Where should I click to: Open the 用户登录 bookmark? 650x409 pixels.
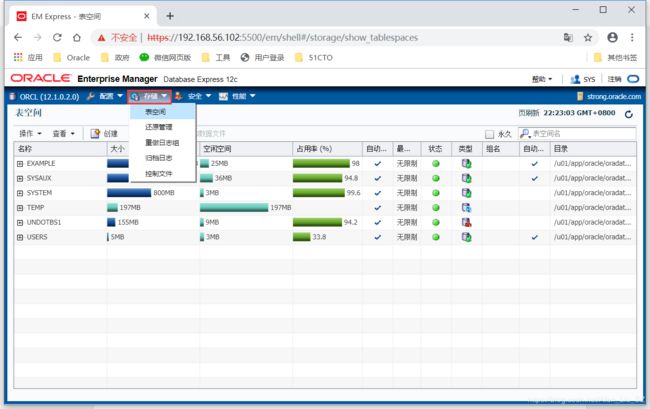[262, 58]
